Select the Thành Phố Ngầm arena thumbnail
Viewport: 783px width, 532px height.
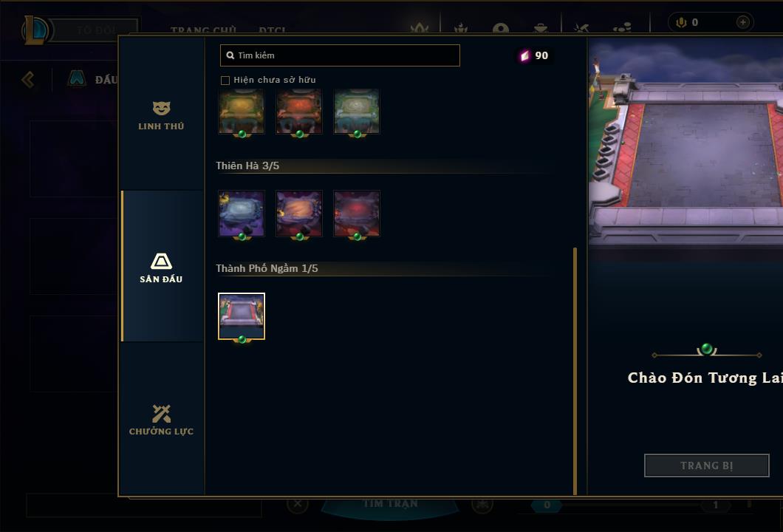pyautogui.click(x=242, y=316)
